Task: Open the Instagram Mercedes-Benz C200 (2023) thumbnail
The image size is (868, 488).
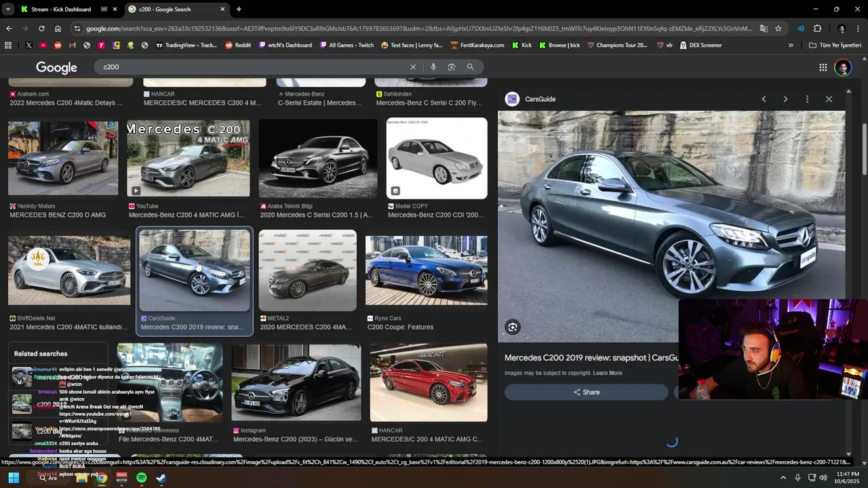Action: click(296, 382)
